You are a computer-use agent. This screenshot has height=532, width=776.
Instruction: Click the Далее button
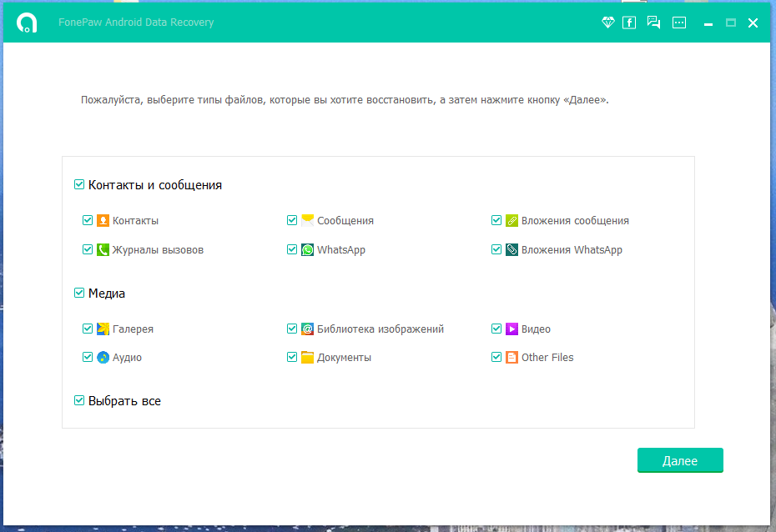tap(680, 460)
